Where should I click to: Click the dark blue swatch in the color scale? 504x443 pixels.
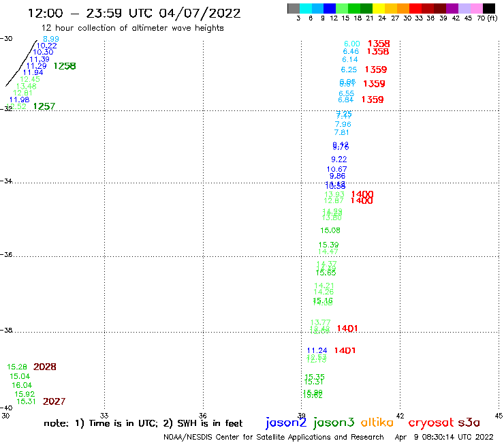(x=330, y=8)
